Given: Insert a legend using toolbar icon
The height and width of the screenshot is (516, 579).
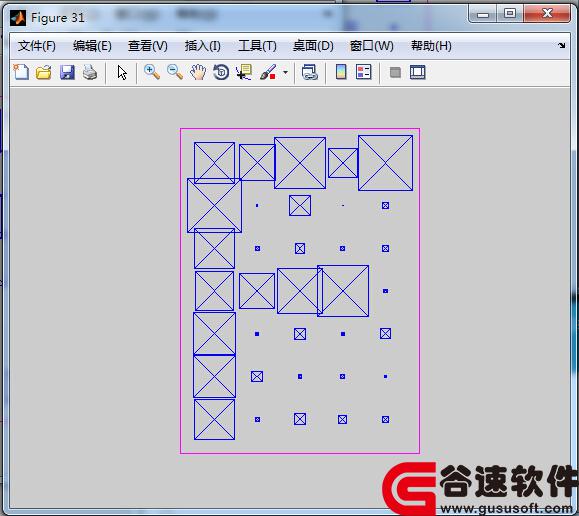Looking at the screenshot, I should (364, 72).
